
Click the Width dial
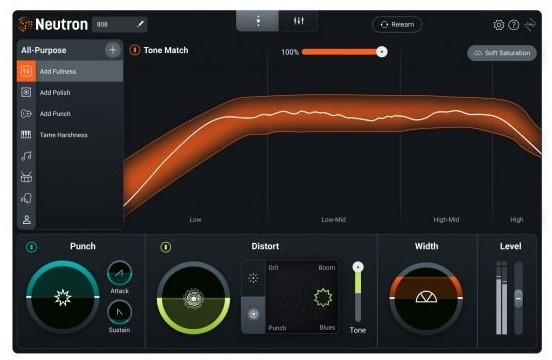pyautogui.click(x=426, y=298)
